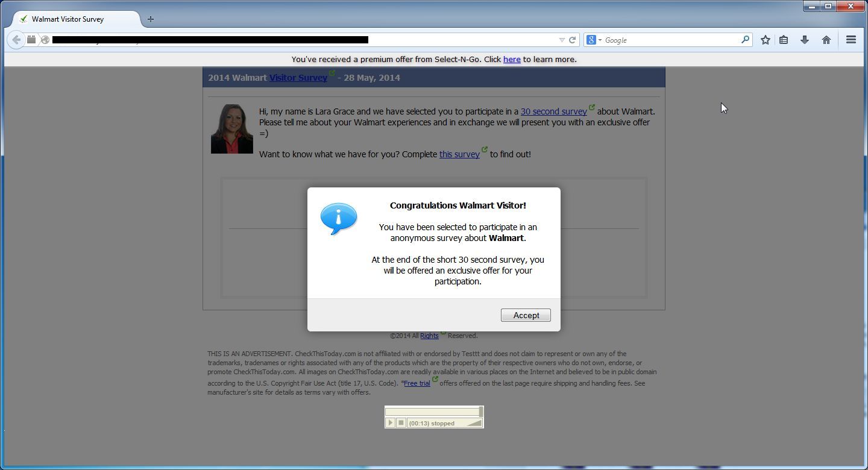Click the audio player seek bar
868x470 pixels.
[x=433, y=412]
